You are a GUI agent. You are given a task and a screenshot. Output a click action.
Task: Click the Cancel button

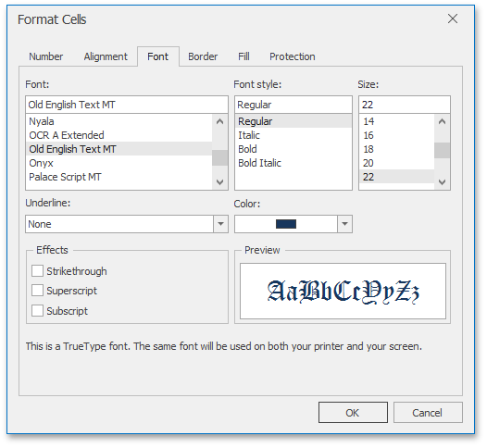[428, 413]
